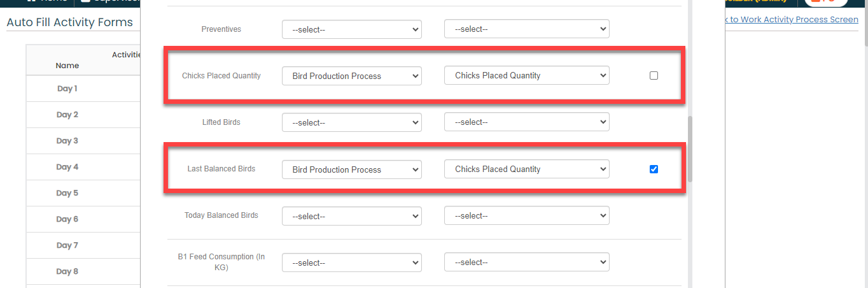868x288 pixels.
Task: Expand the second B1 Feed Consumption dropdown
Action: (526, 263)
